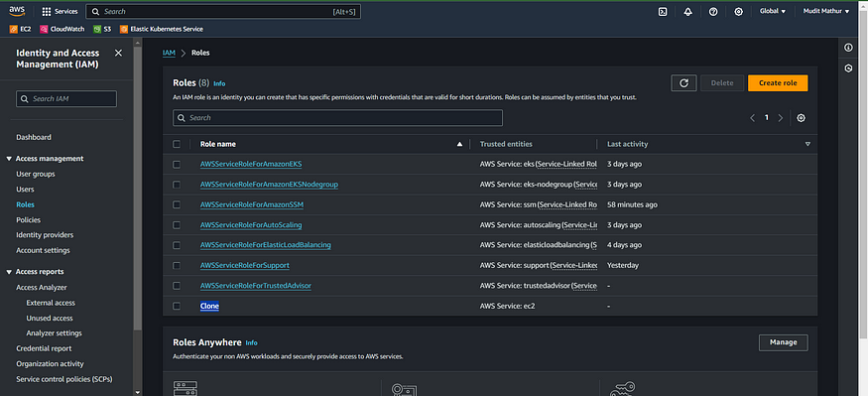The image size is (868, 396).
Task: Open the AWSServiceRoleForAmazonSSM role link
Action: pos(252,204)
